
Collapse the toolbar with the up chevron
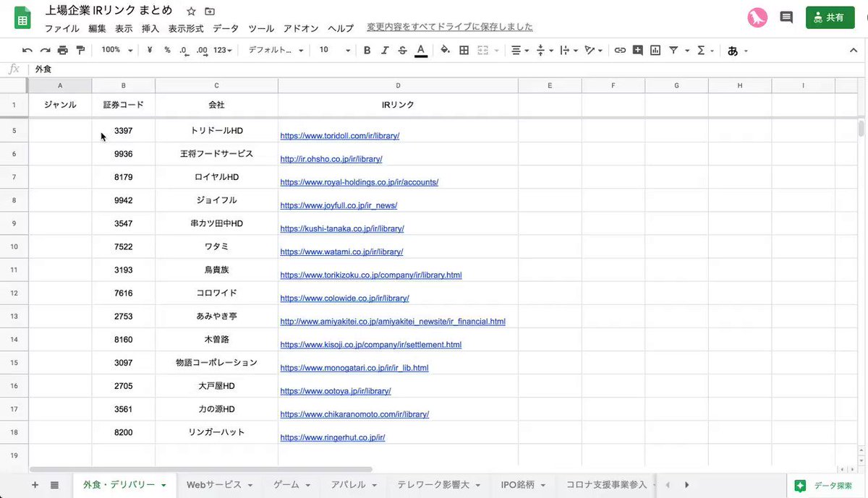coord(853,51)
